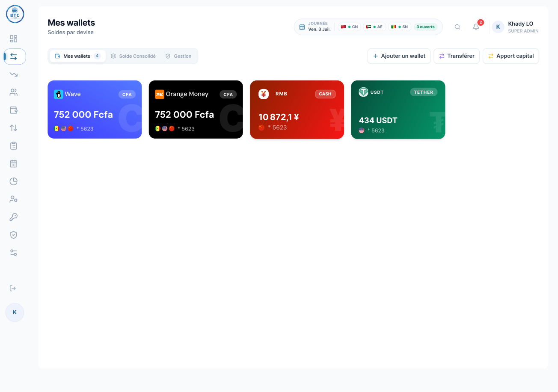Image resolution: width=558 pixels, height=392 pixels.
Task: Click the 'Soldes par devise' subtitle
Action: tap(71, 33)
